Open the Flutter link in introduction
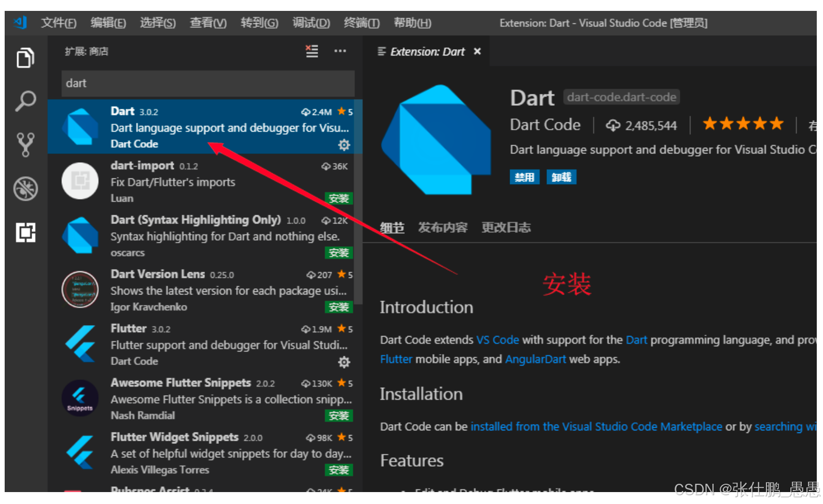823x504 pixels. (x=396, y=359)
